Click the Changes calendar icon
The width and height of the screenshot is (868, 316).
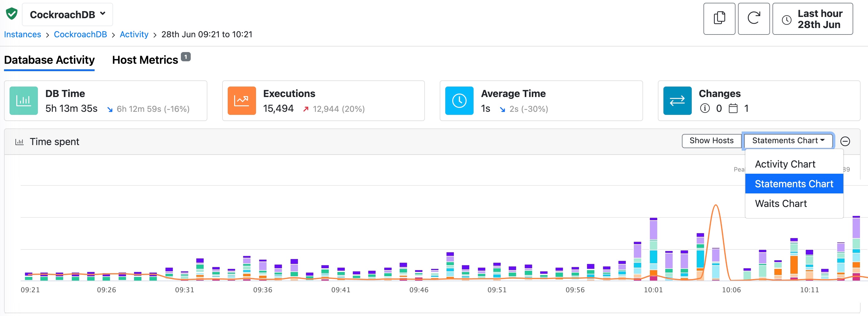click(733, 108)
